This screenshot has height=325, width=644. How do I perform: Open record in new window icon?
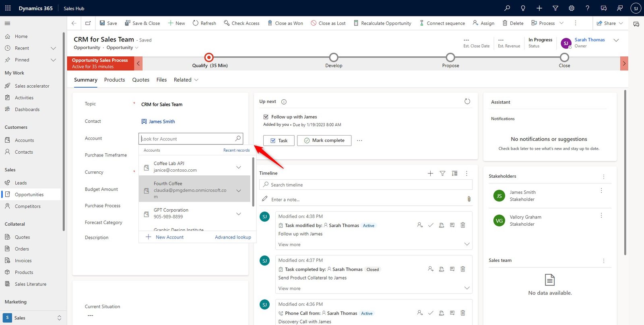click(x=88, y=23)
